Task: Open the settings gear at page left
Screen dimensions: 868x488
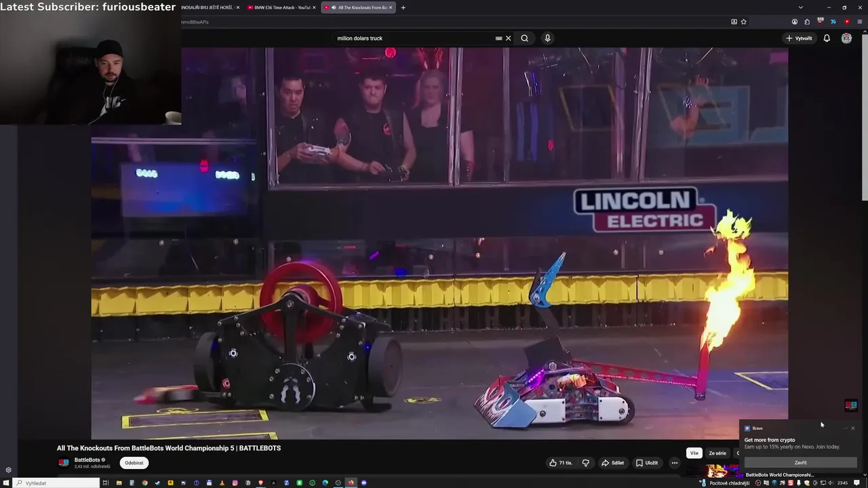Action: tap(8, 470)
